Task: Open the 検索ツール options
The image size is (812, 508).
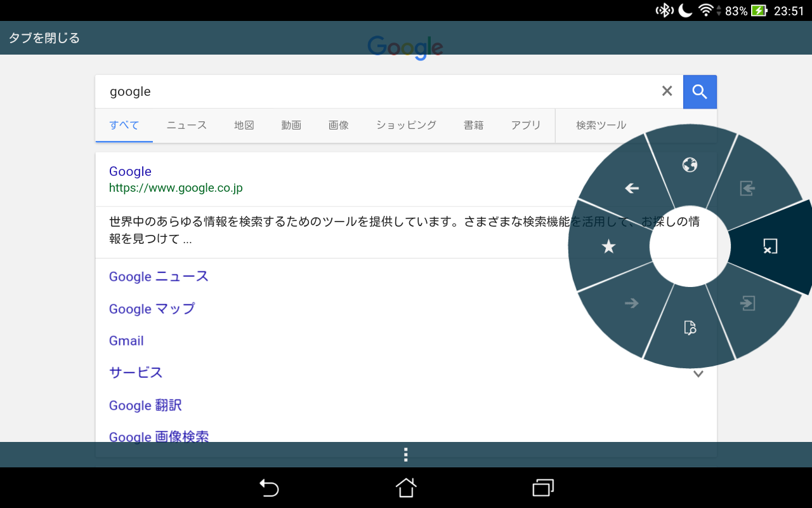Action: pyautogui.click(x=601, y=125)
